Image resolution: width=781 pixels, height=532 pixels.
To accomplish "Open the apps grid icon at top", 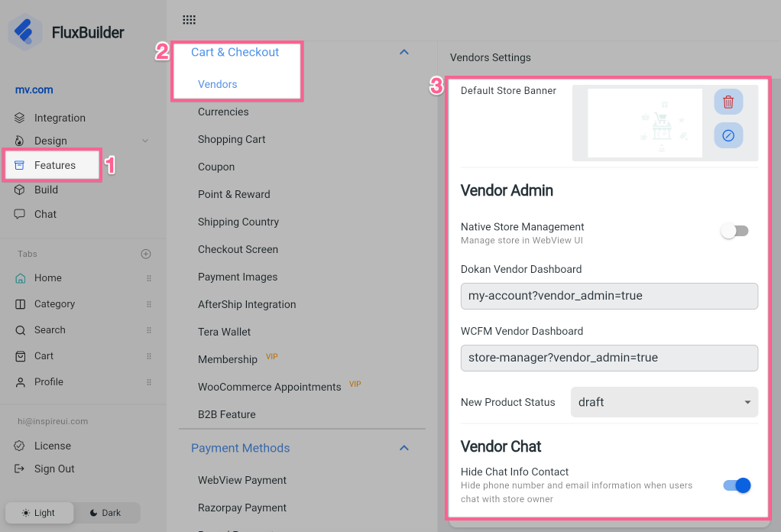I will point(189,20).
